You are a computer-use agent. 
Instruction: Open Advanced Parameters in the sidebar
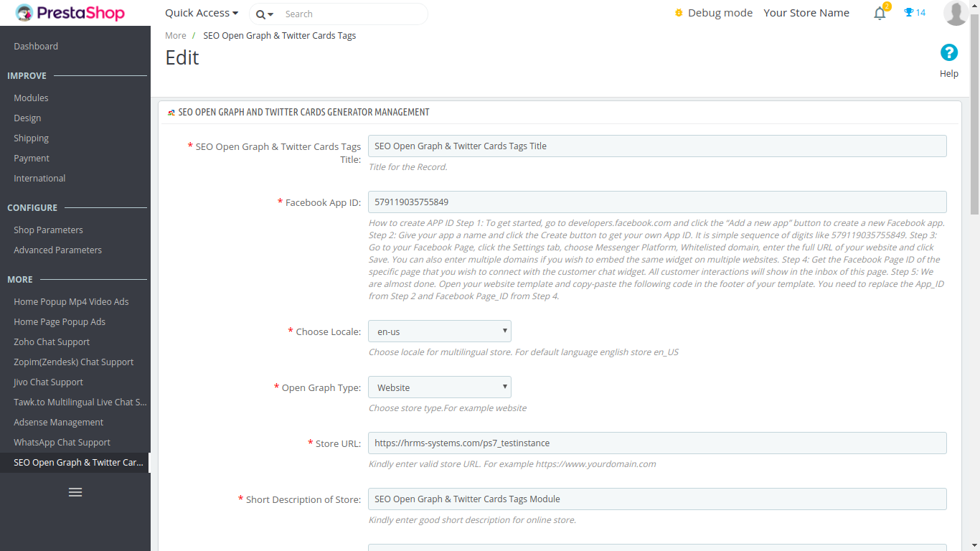point(57,250)
